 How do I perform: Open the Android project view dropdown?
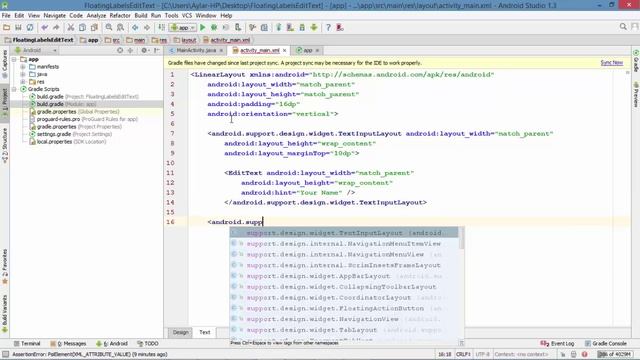coord(36,50)
